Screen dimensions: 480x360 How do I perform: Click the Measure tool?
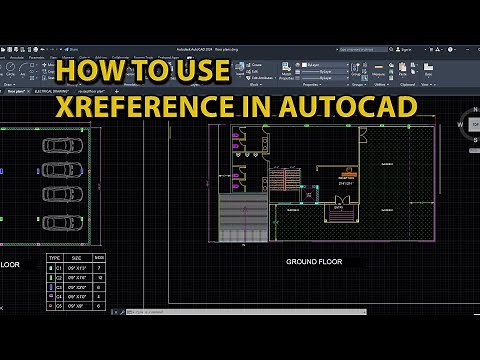378,70
